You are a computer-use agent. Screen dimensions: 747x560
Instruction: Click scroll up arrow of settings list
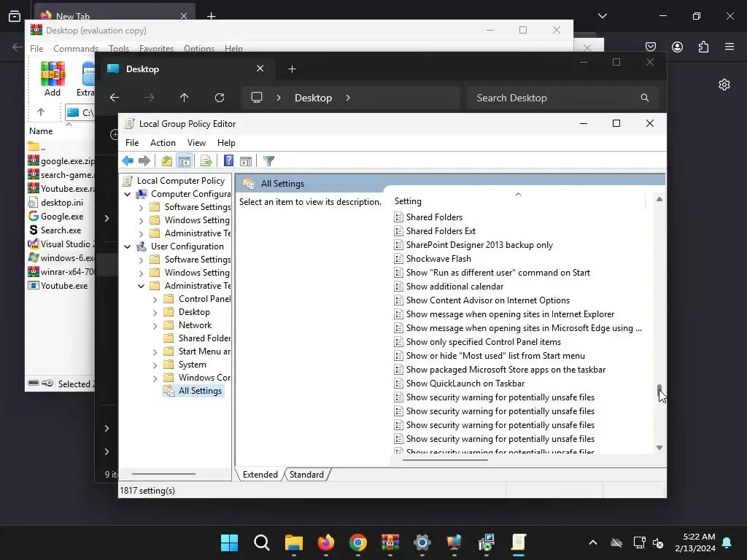pos(659,199)
